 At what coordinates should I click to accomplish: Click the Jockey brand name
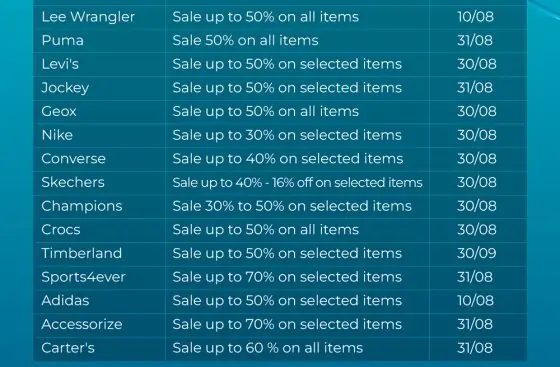(x=65, y=88)
